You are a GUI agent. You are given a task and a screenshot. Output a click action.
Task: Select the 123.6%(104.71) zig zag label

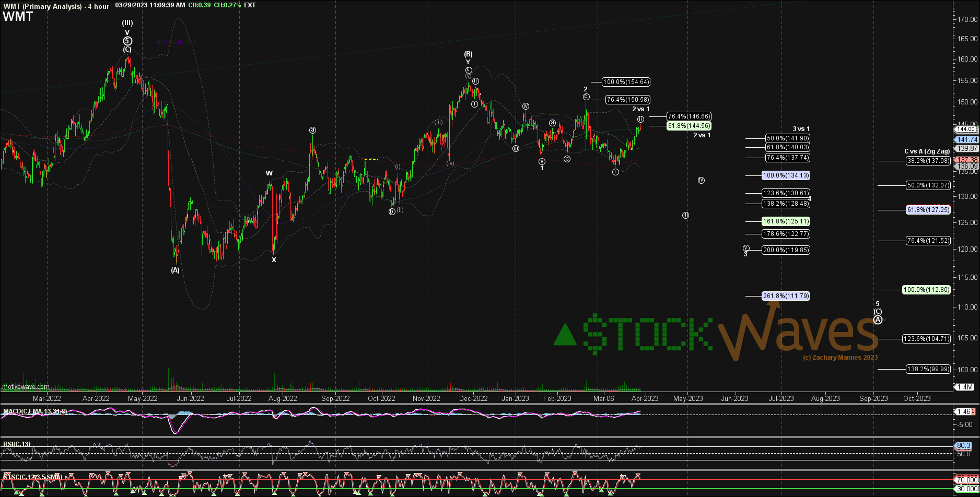[927, 339]
